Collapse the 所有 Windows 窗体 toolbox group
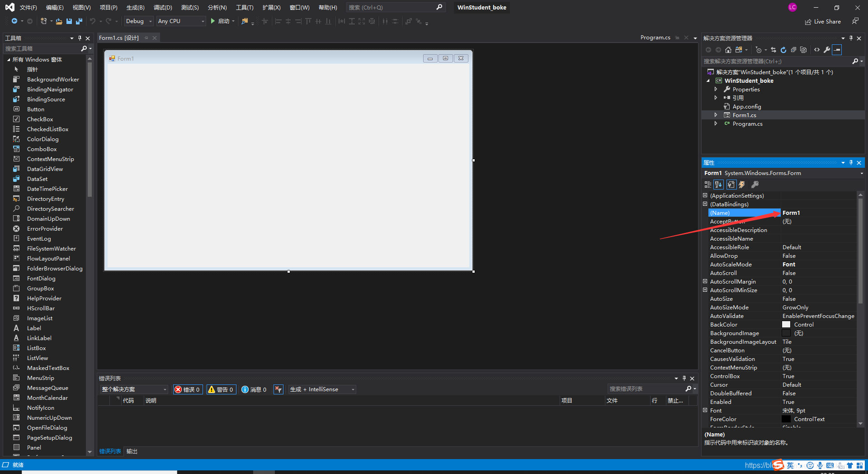The image size is (868, 474). (9, 60)
